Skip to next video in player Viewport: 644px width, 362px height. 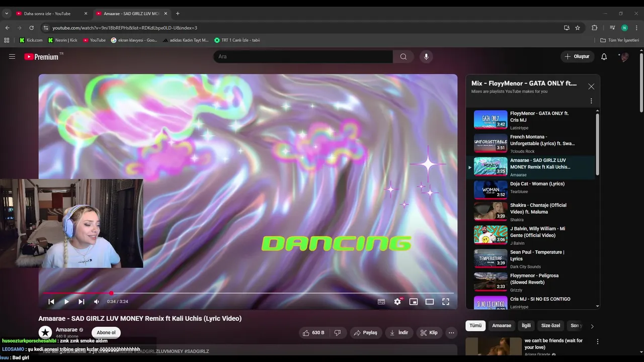(82, 302)
